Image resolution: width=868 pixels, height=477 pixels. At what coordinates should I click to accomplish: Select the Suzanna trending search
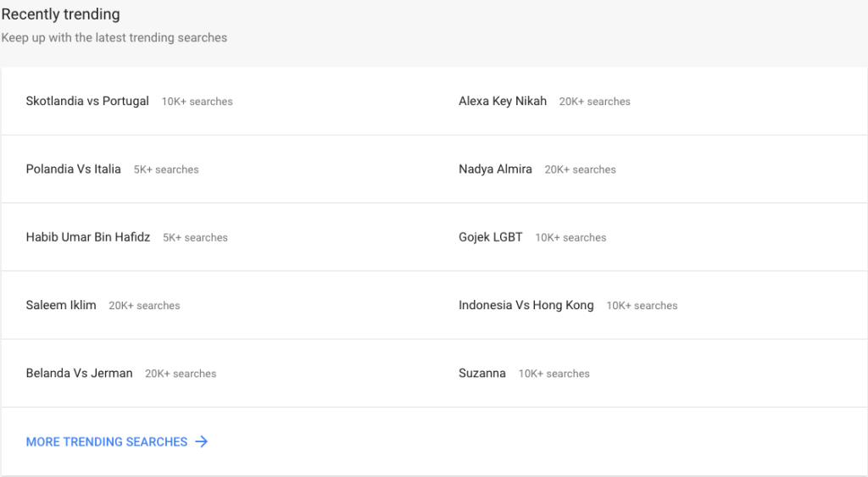point(482,374)
